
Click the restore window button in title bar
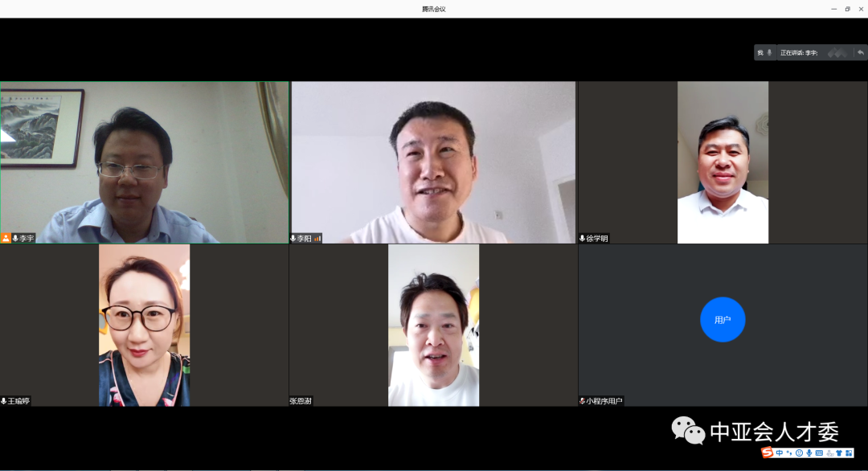(847, 9)
